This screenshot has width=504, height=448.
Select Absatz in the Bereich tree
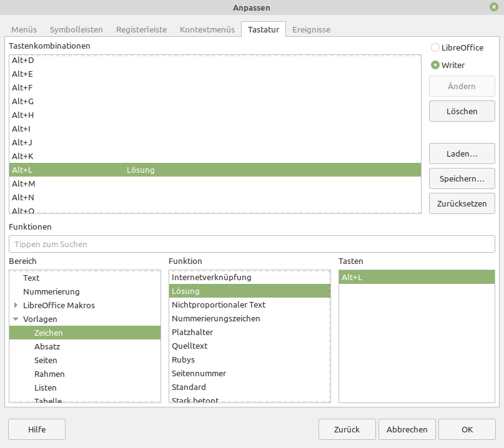[x=47, y=346]
